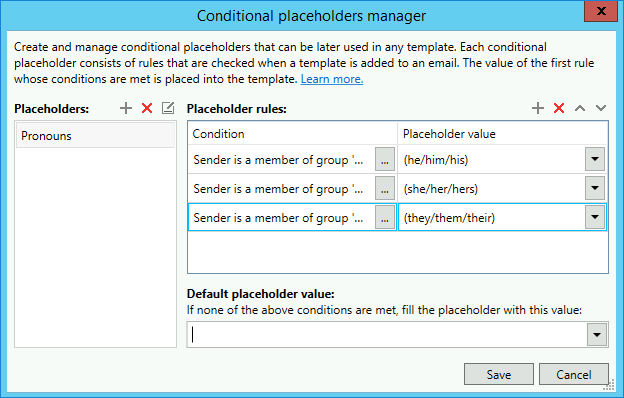Rename placeholder using the edit pencil icon
This screenshot has width=624, height=398.
tap(168, 108)
